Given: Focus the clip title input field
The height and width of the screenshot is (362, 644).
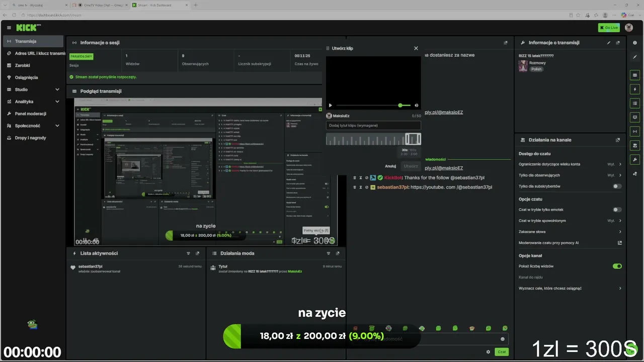Looking at the screenshot, I should click(373, 125).
